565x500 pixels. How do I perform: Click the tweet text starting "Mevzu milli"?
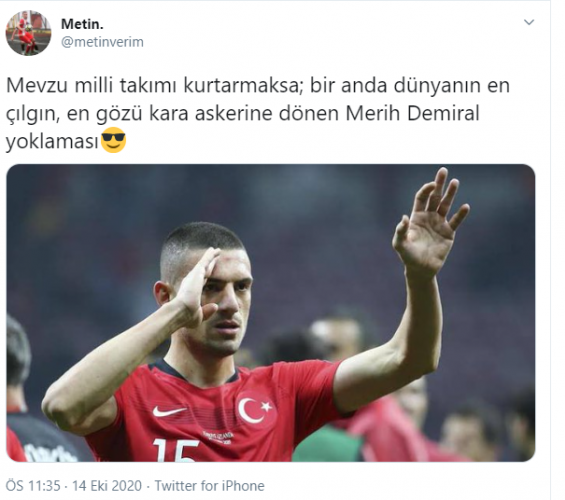(258, 113)
